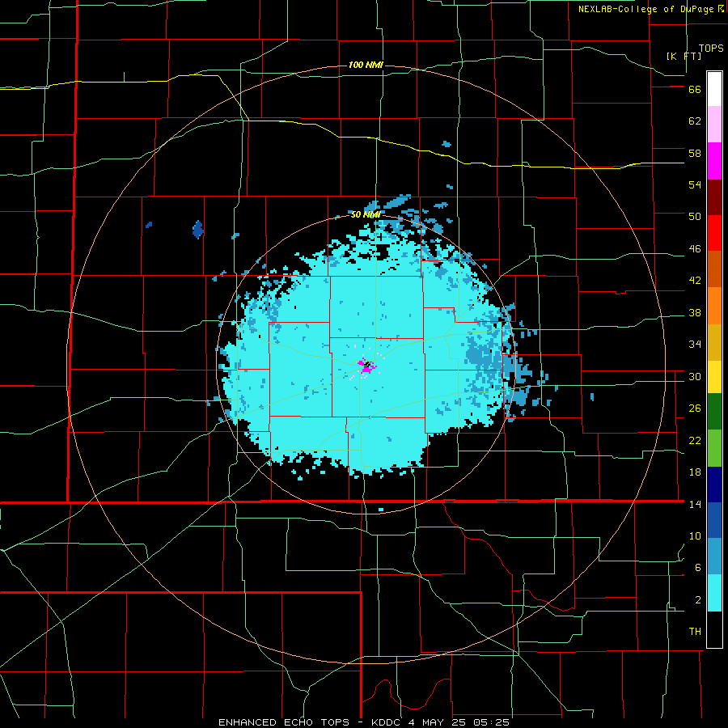Click the light green legend swatch
The image size is (728, 728).
714,448
